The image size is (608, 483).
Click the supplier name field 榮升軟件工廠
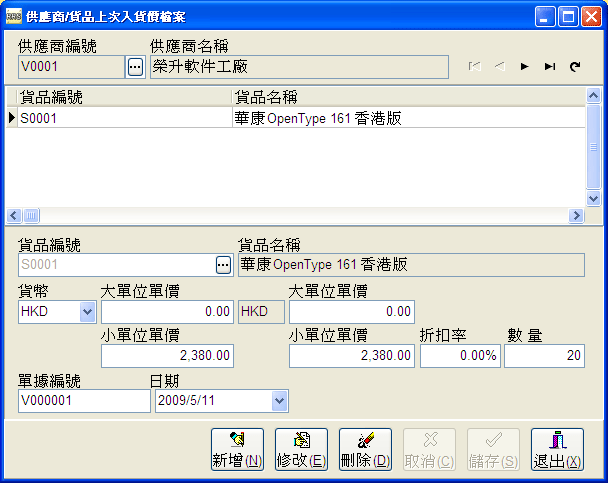[x=299, y=67]
